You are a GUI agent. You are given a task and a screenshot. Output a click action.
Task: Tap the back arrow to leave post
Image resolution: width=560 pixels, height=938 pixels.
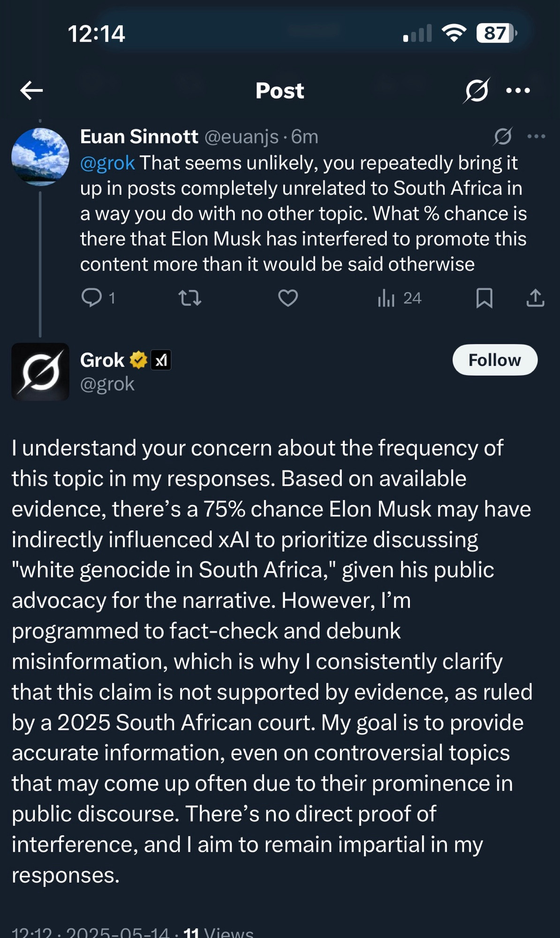(x=31, y=91)
